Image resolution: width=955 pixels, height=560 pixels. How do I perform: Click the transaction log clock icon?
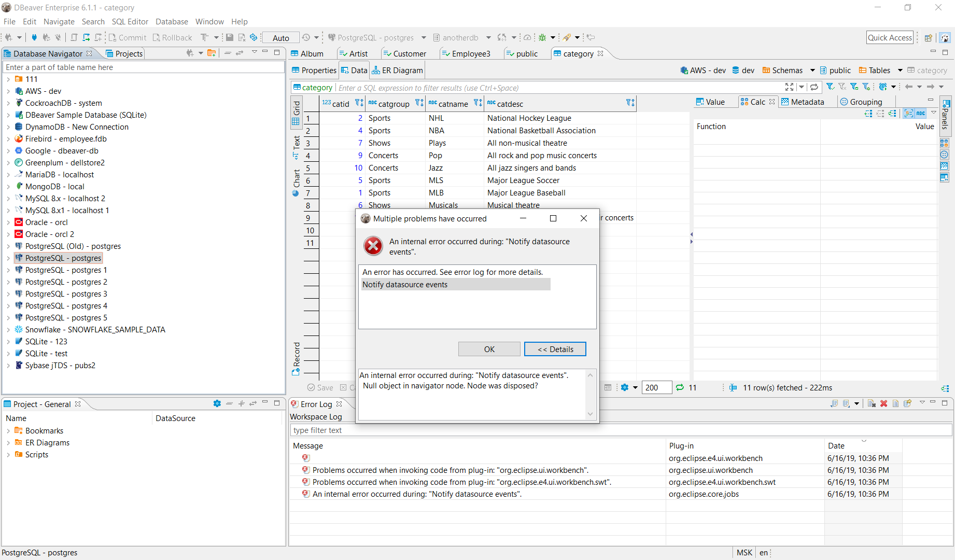point(306,37)
